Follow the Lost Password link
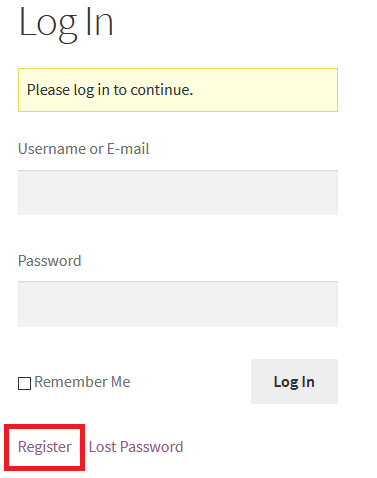 tap(136, 447)
